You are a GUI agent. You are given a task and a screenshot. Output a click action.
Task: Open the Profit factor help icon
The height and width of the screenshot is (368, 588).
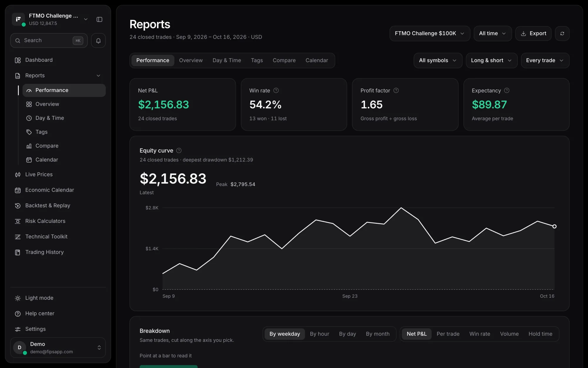(x=396, y=90)
